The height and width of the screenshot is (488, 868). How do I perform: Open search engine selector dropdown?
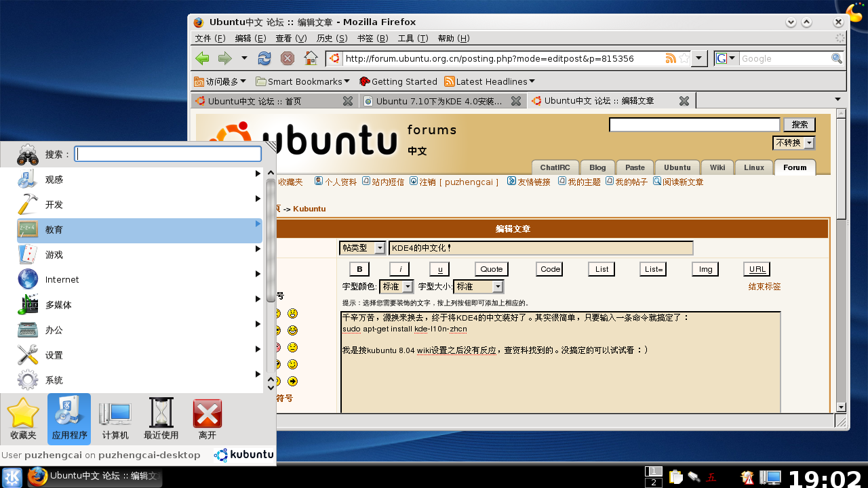point(726,58)
